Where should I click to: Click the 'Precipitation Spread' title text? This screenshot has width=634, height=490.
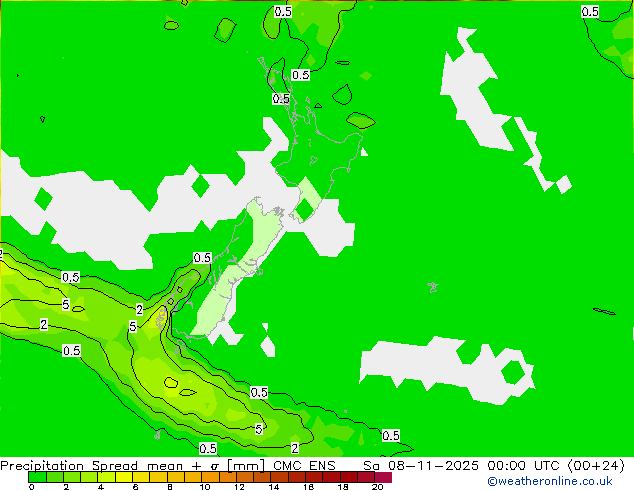tap(69, 465)
